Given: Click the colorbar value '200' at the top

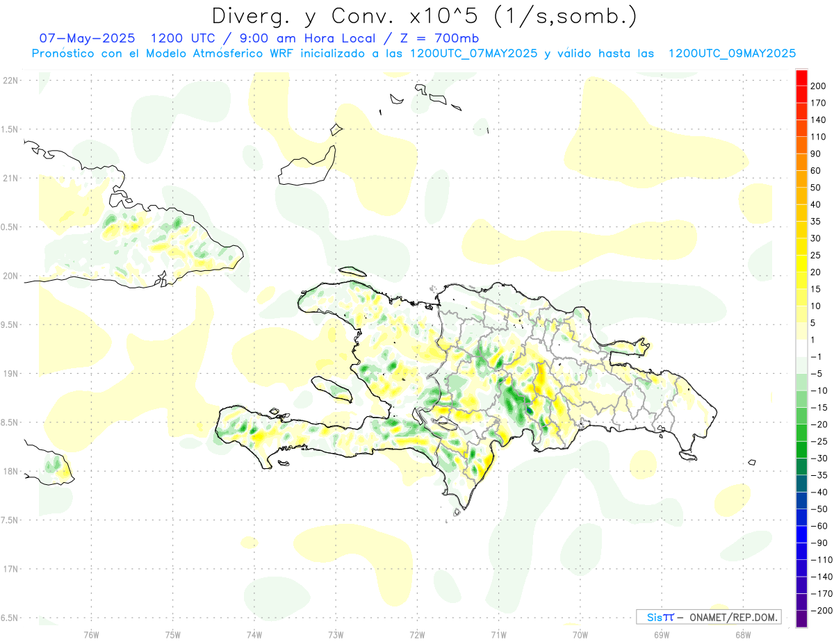Looking at the screenshot, I should pyautogui.click(x=819, y=85).
